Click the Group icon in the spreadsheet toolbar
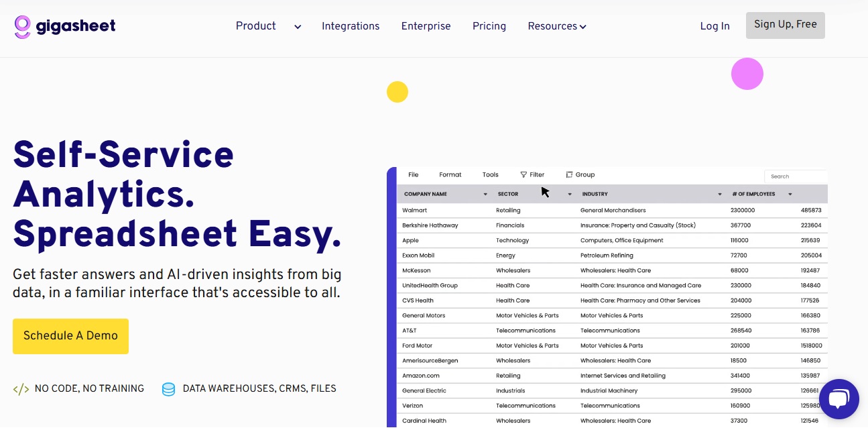This screenshot has width=868, height=432. pos(569,174)
